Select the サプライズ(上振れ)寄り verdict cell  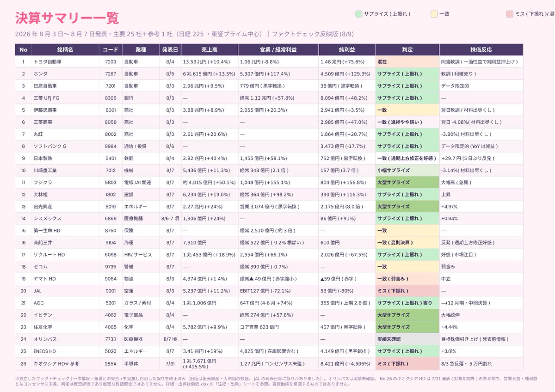point(407,303)
